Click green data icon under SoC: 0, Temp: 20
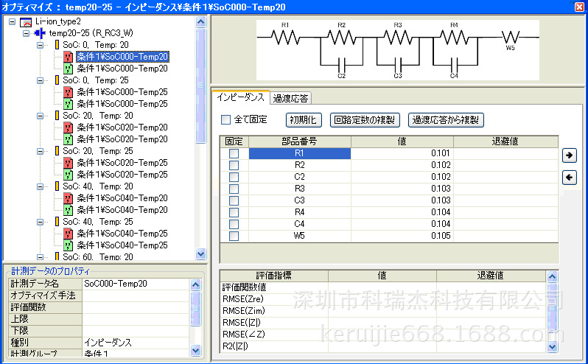 (x=68, y=69)
